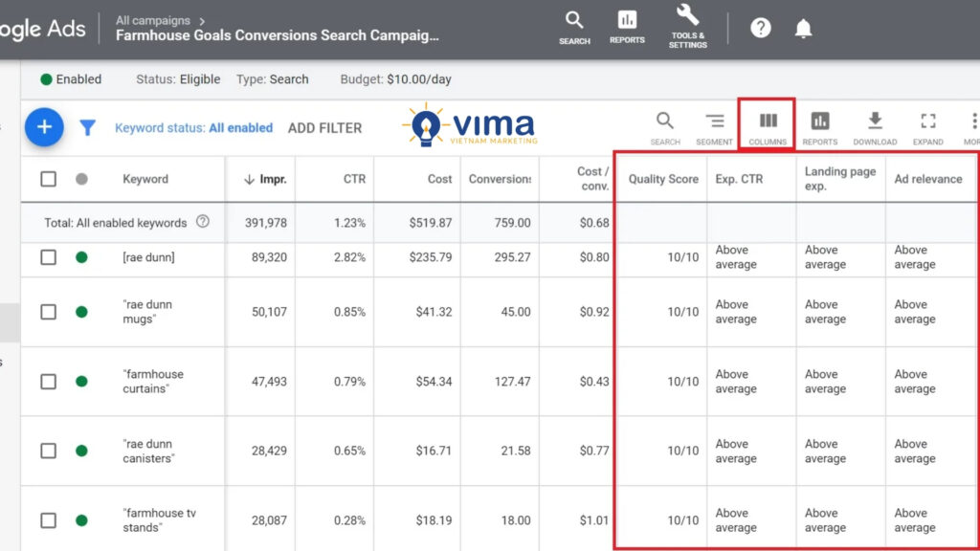The width and height of the screenshot is (980, 551).
Task: Click the Keyword status: All enabled filter
Action: tap(193, 128)
